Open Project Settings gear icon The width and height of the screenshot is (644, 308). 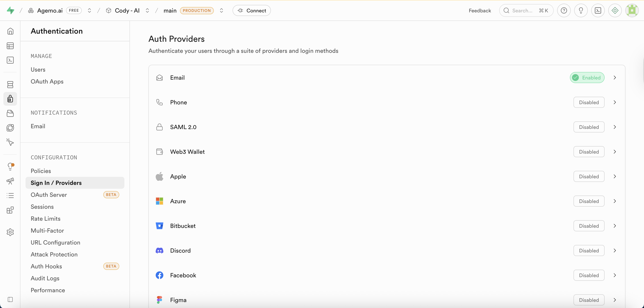click(10, 232)
